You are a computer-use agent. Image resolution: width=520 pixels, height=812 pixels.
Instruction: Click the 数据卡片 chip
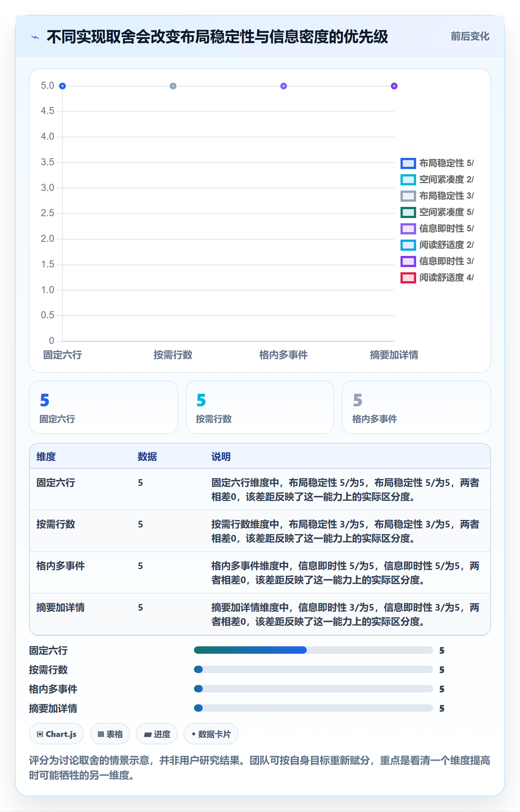(x=211, y=734)
